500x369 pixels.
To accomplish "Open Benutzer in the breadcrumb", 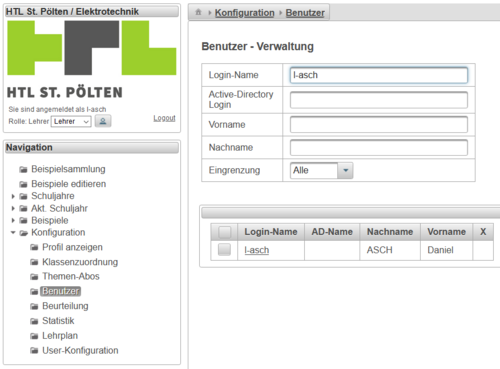I will tap(305, 13).
